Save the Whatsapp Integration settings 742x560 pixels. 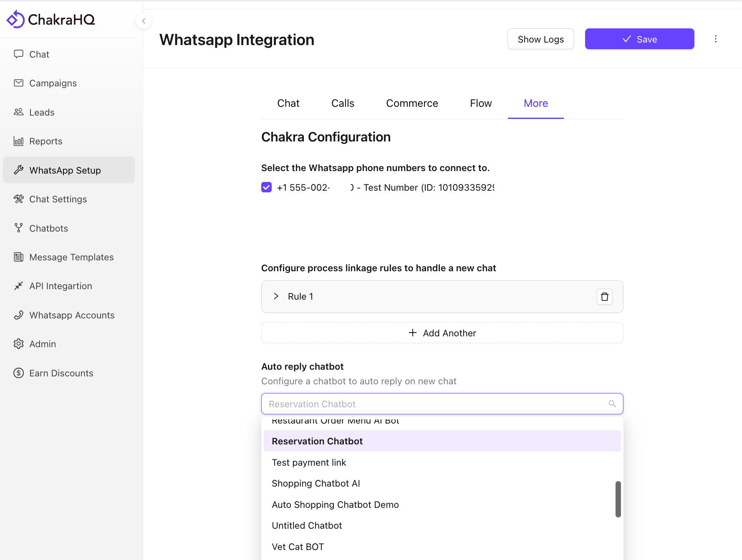639,39
